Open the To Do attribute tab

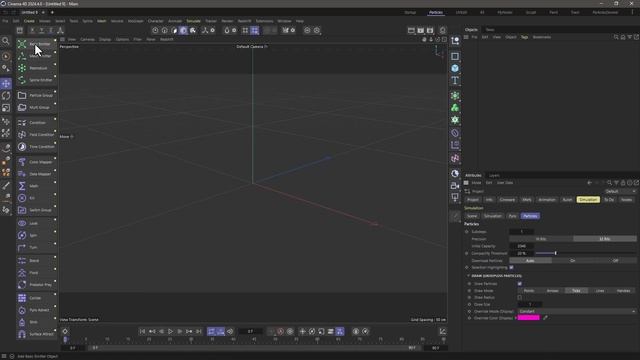tap(609, 200)
